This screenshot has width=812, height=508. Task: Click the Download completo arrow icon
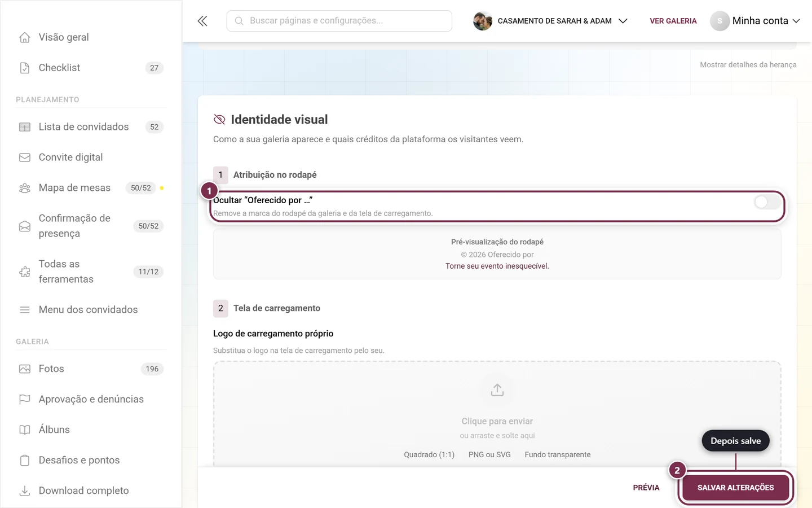[25, 491]
